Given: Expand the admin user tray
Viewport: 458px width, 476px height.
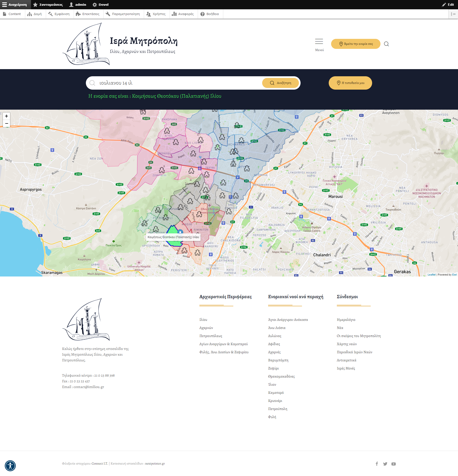Looking at the screenshot, I should click(78, 5).
